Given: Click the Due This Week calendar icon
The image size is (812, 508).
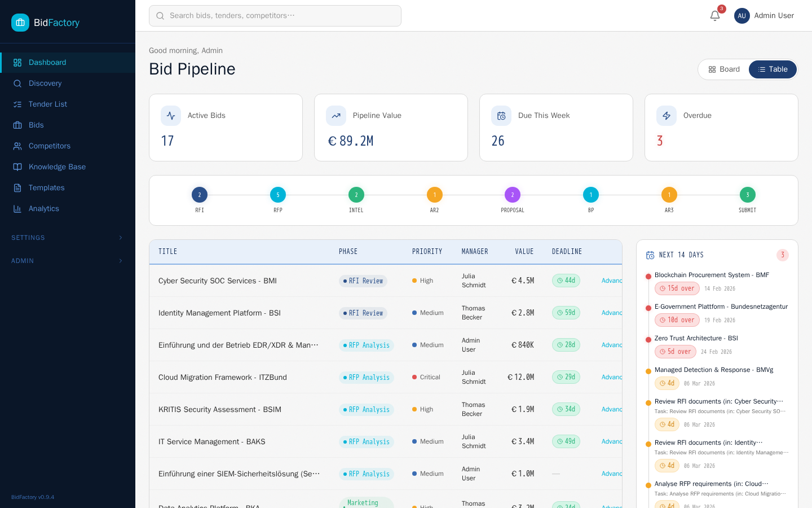Looking at the screenshot, I should (x=501, y=116).
